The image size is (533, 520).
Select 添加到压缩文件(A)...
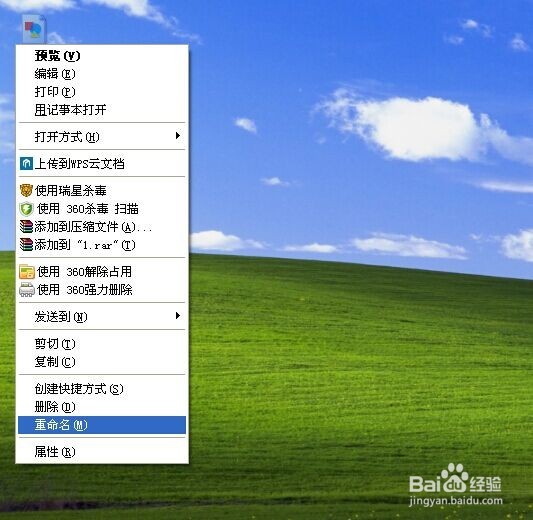click(x=102, y=227)
